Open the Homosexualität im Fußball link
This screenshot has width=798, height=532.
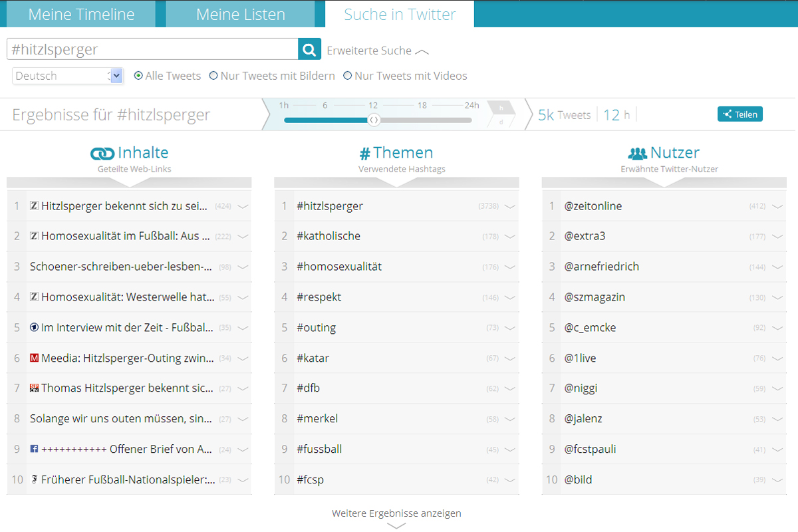click(126, 236)
